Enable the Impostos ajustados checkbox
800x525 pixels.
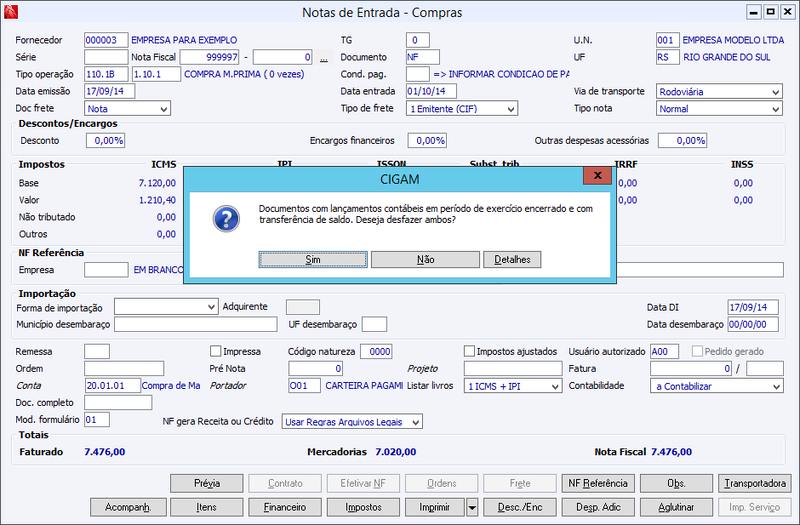coord(469,351)
